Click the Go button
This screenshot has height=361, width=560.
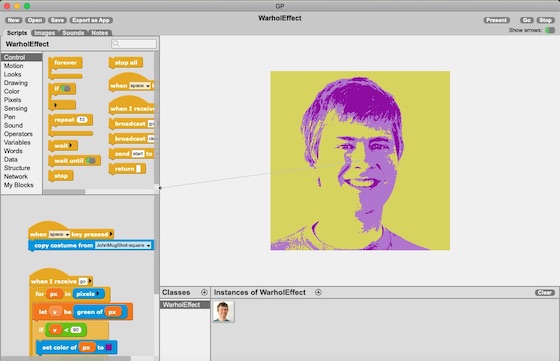point(526,20)
